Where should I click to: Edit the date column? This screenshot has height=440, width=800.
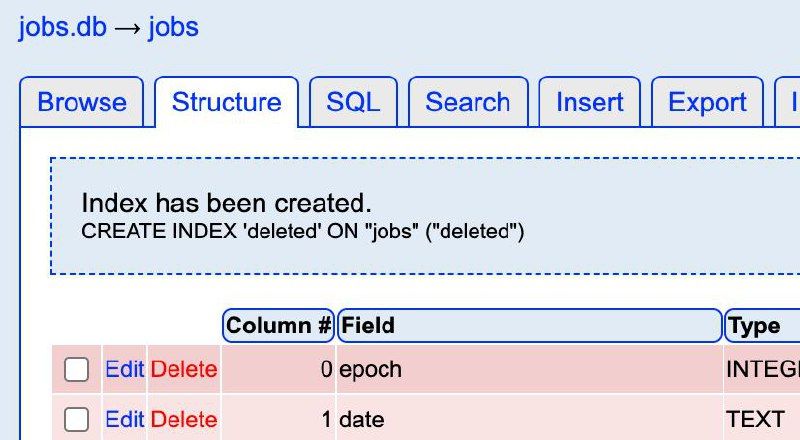click(125, 420)
